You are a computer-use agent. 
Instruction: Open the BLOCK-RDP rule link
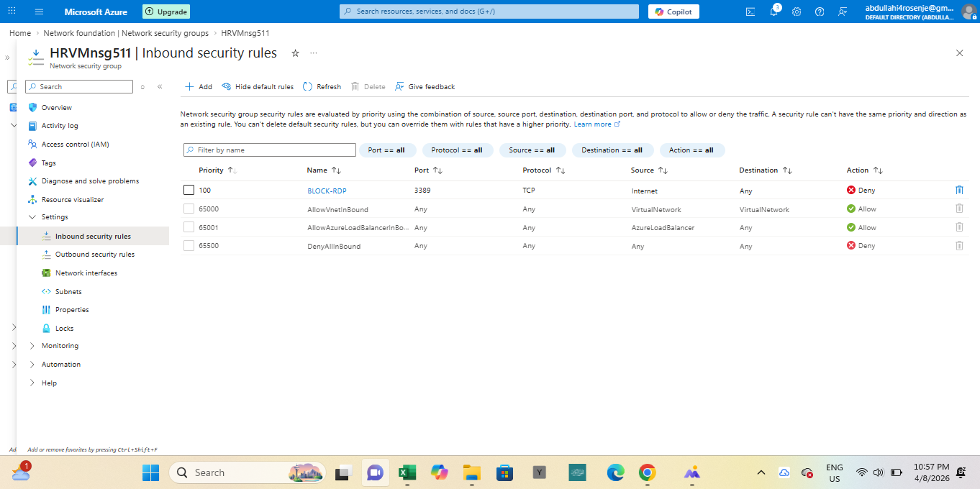(327, 191)
